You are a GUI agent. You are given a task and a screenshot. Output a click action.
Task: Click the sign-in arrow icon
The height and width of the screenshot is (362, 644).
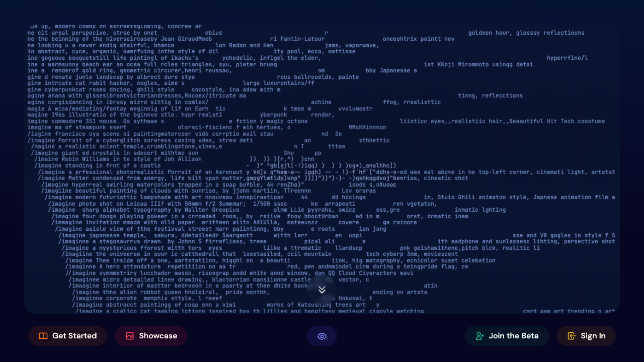tap(572, 336)
